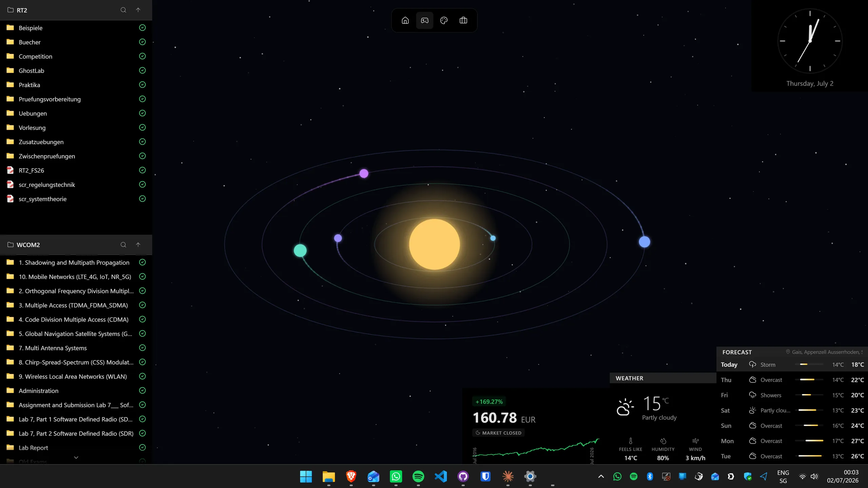Open folder 7. Multi Antenna Systems
Image resolution: width=868 pixels, height=488 pixels.
pos(76,348)
